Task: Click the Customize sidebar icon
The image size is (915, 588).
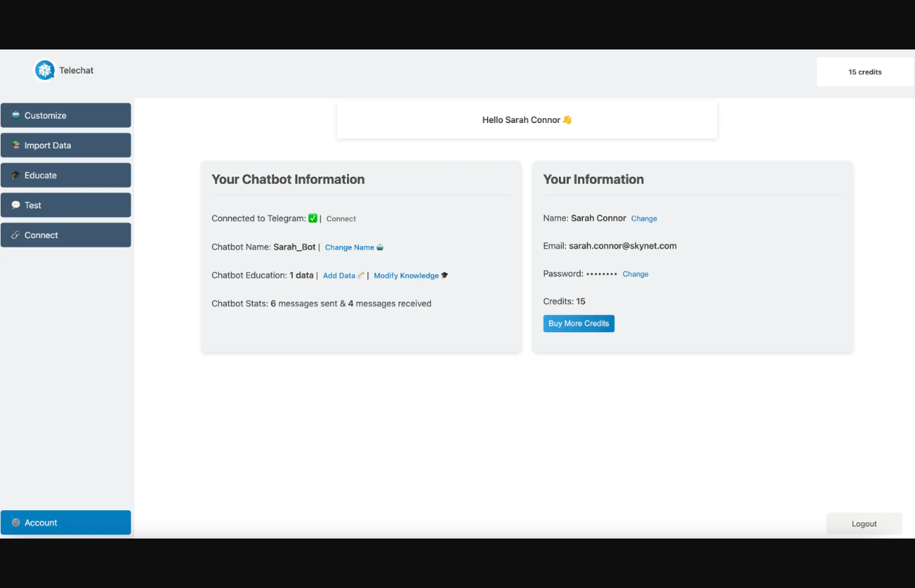Action: (x=16, y=115)
